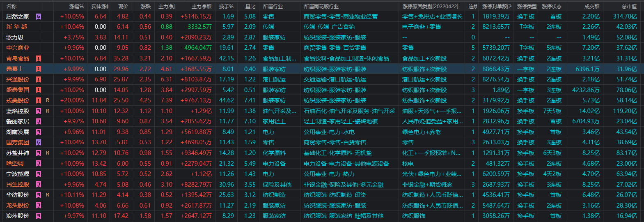Screen dimensions: 644x222
Task: Click the pink 3 badge beside 爱丽家居
Action: point(39,121)
